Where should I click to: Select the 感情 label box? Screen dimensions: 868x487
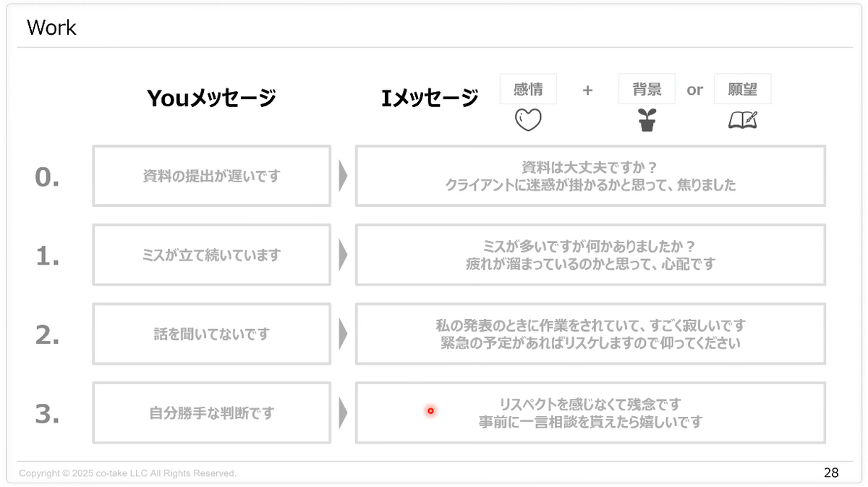tap(527, 89)
